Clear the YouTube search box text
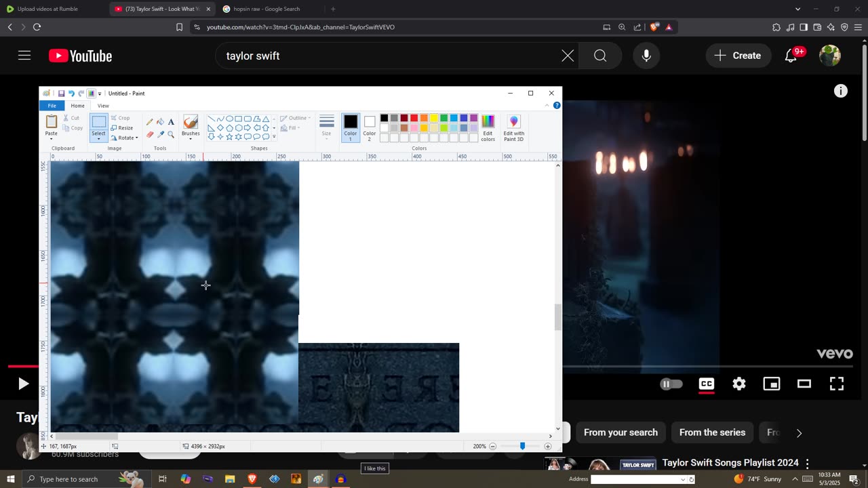The image size is (868, 488). pos(568,56)
